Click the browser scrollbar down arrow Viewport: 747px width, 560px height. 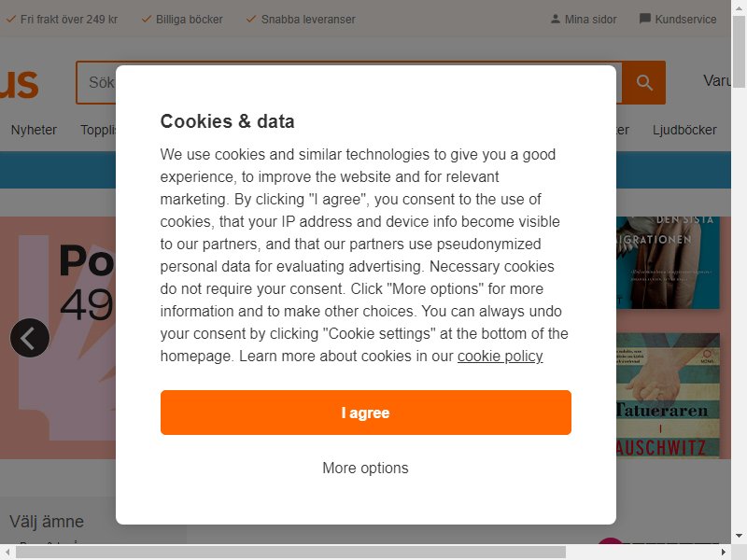point(739,537)
